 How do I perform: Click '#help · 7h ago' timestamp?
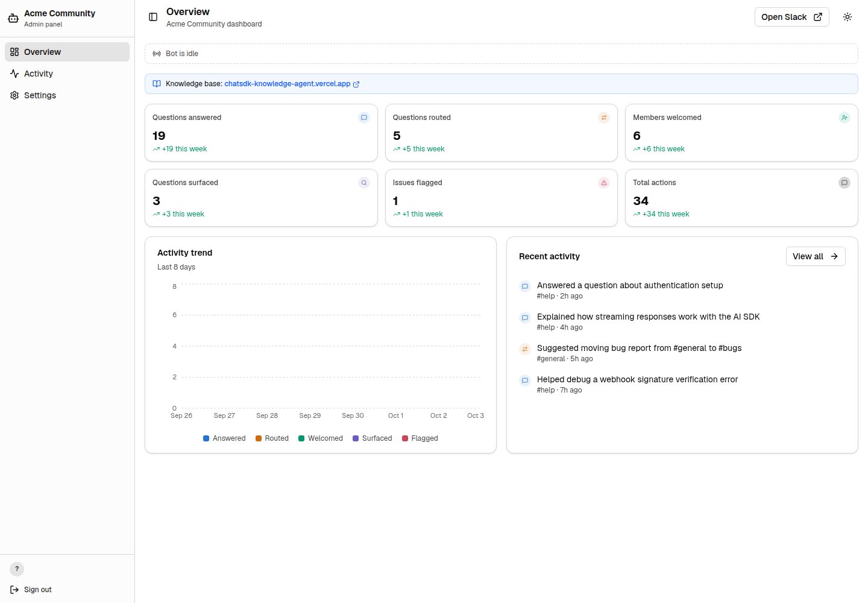coord(559,390)
